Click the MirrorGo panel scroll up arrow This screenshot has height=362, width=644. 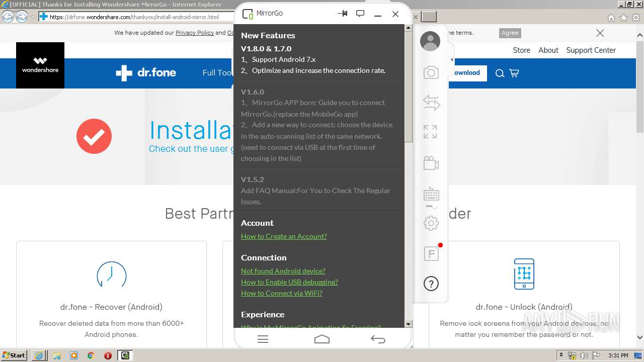tap(409, 28)
